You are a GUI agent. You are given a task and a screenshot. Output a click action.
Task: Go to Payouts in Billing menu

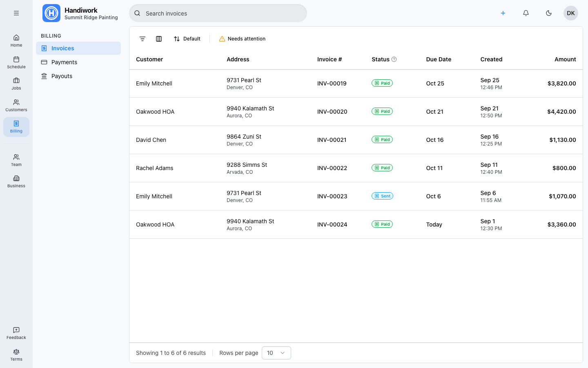(78, 76)
